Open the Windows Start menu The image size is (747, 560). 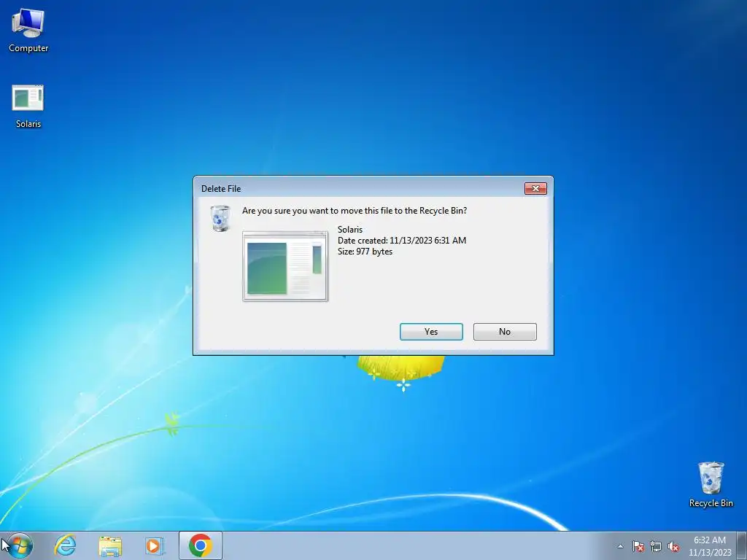pyautogui.click(x=19, y=545)
